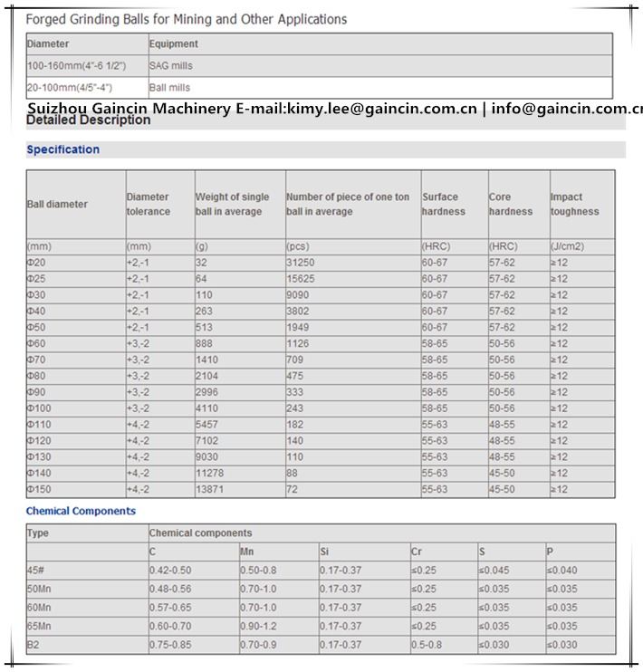Select the 'B2' type cell
643x672 pixels.
[34, 645]
